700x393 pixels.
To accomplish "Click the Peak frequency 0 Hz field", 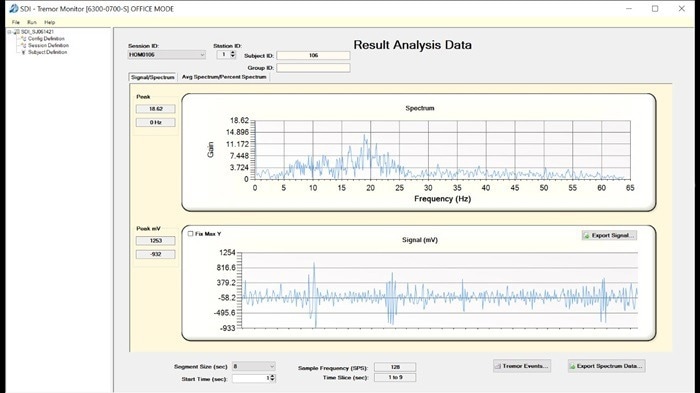I will coord(156,122).
